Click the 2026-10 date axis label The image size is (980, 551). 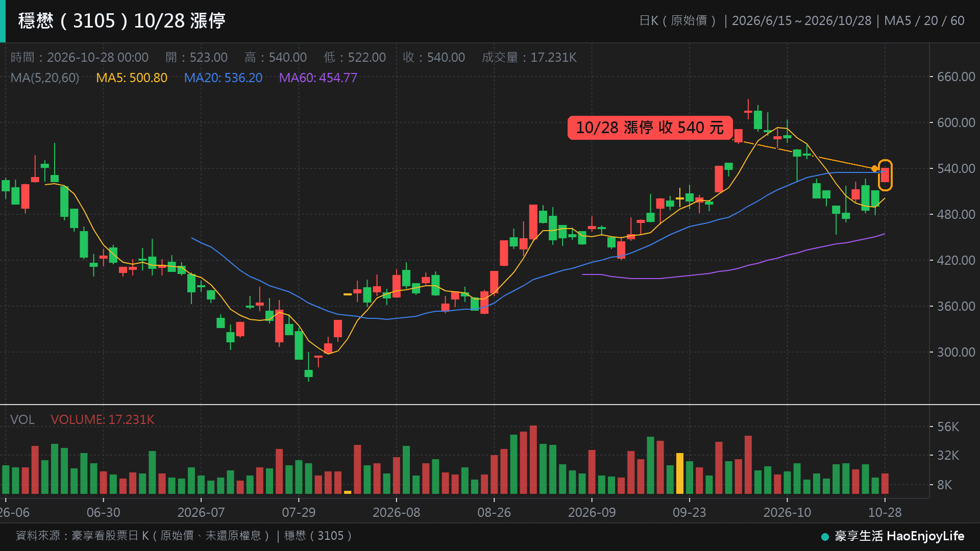click(x=787, y=513)
